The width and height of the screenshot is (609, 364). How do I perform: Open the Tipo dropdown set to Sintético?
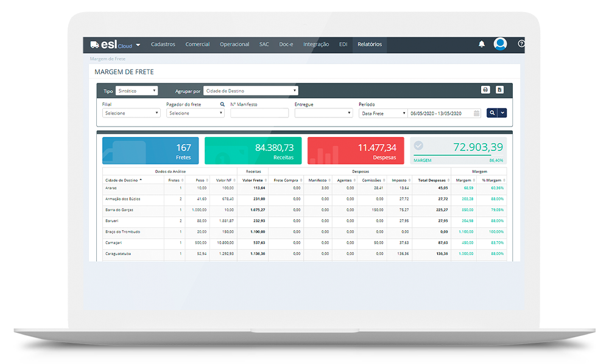[136, 91]
